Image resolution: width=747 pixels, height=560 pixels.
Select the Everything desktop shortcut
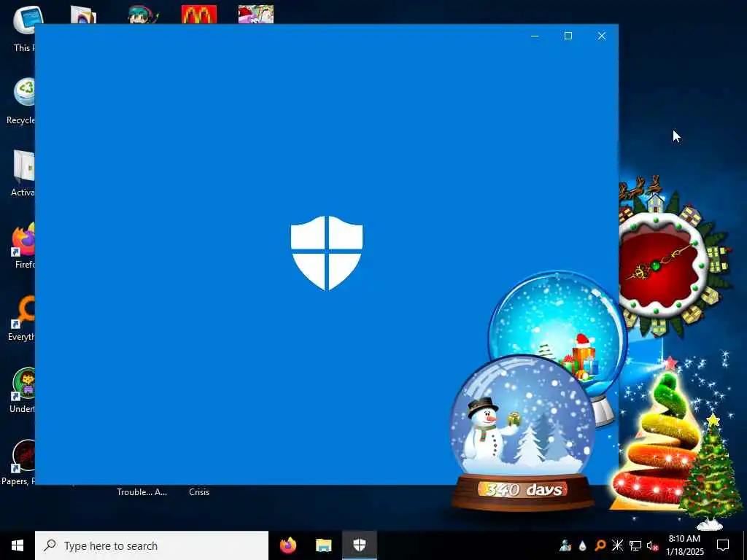[22, 318]
